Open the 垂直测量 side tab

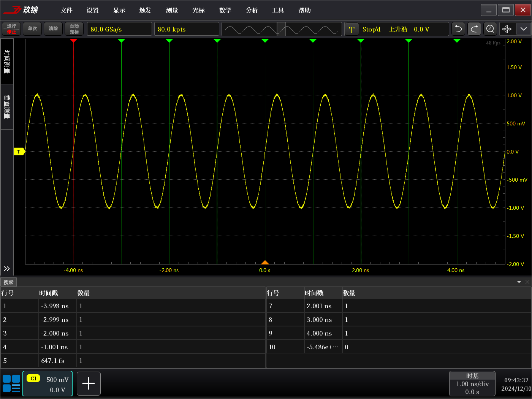tap(7, 107)
